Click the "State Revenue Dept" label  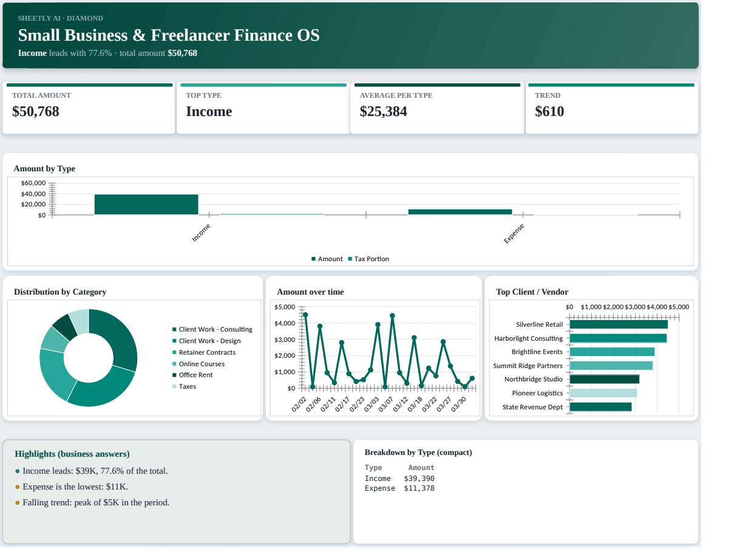pyautogui.click(x=532, y=407)
